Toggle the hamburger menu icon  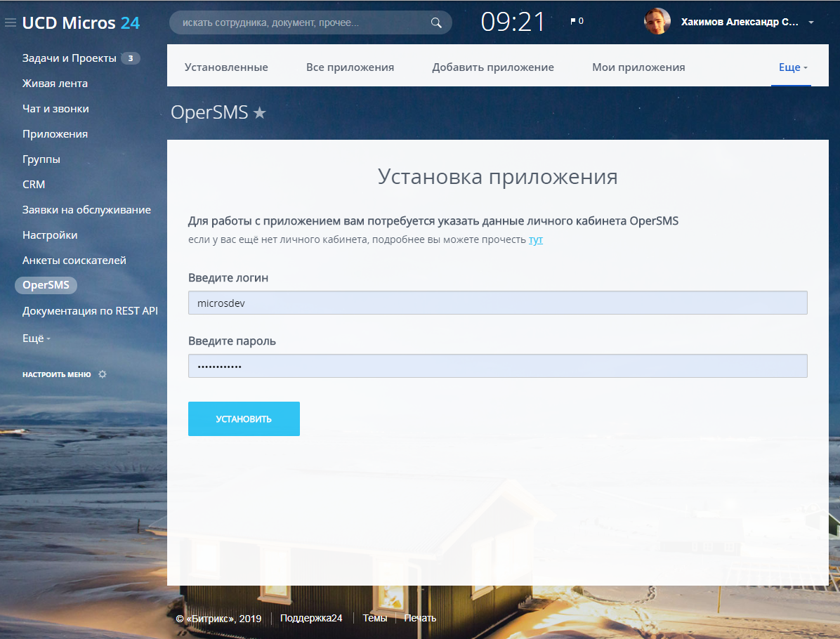point(10,22)
